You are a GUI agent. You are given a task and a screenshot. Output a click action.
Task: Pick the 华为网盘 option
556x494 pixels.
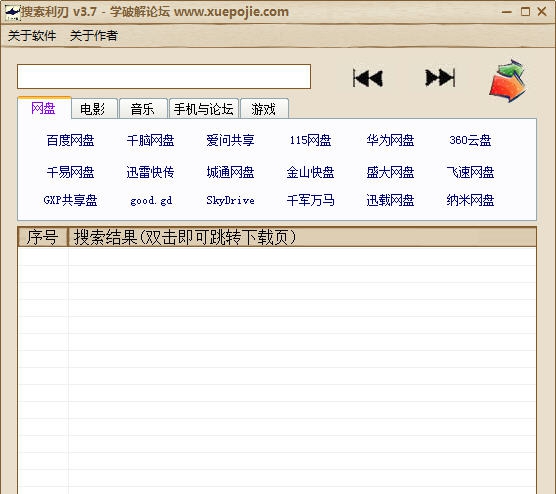(x=390, y=140)
